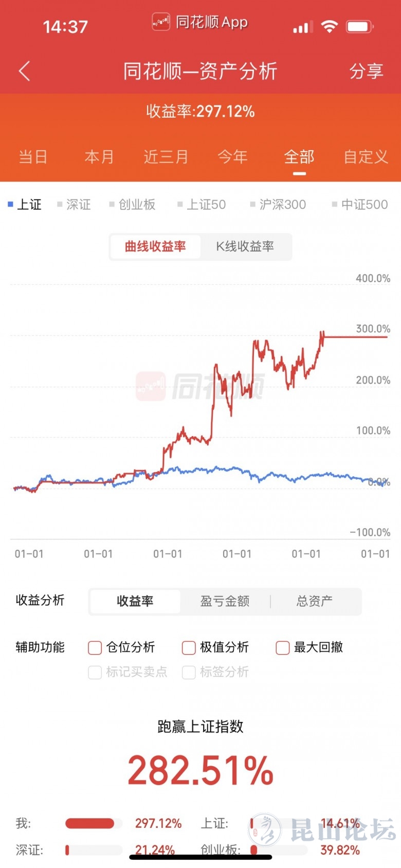Switch to the 本月 tab
This screenshot has width=401, height=868.
(x=99, y=157)
